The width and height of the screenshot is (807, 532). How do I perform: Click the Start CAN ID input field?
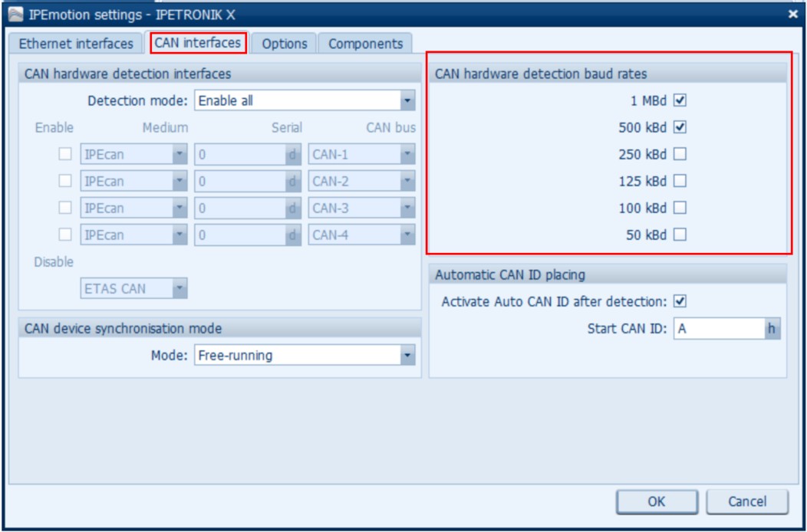coord(718,329)
